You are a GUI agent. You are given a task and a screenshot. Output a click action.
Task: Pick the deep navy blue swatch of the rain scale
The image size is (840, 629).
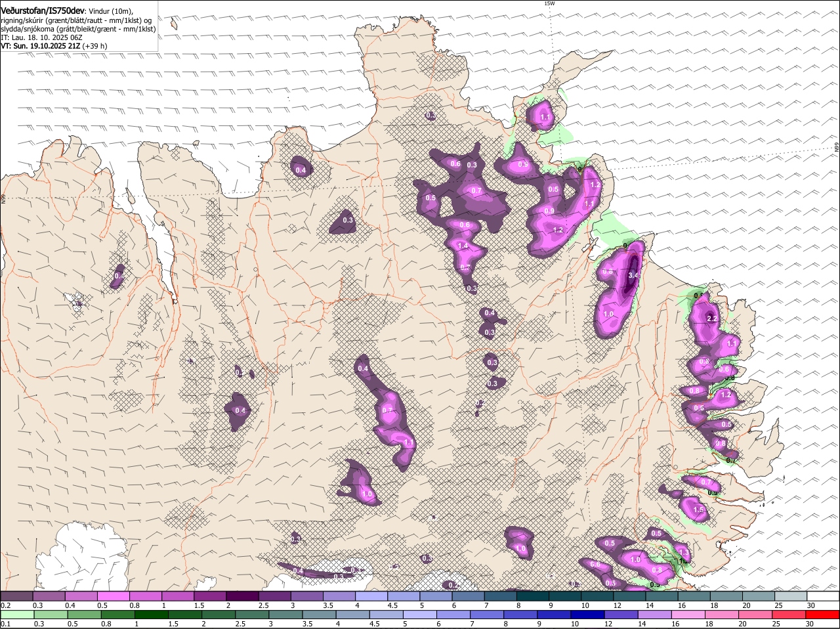coord(587,615)
